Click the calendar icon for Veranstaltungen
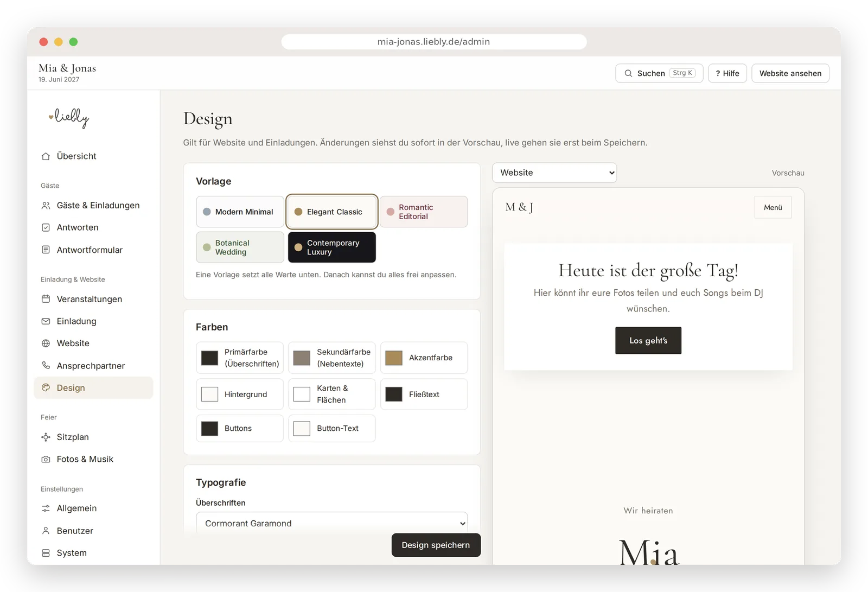868x592 pixels. 46,299
